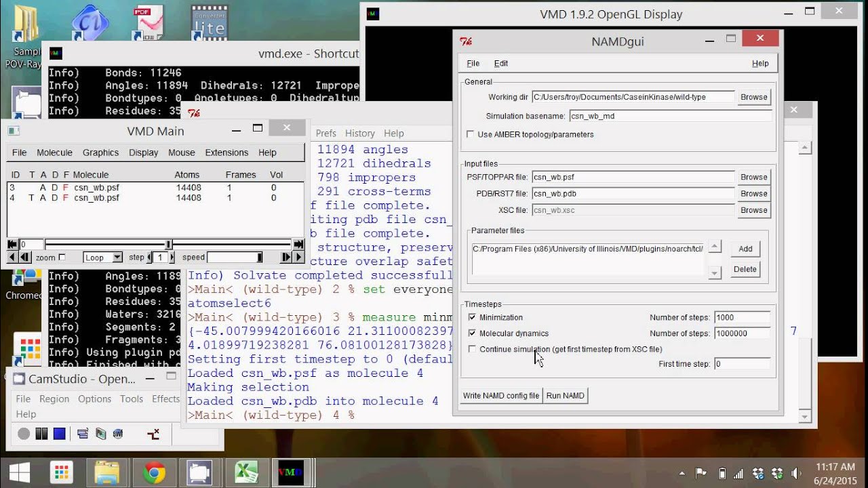Open NAMDgui Help menu
The width and height of the screenshot is (868, 488).
pyautogui.click(x=760, y=63)
